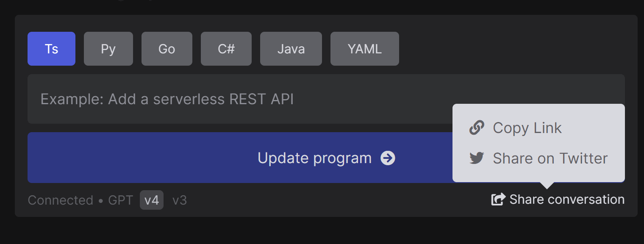Choose the YAML language tab
644x244 pixels.
tap(365, 49)
